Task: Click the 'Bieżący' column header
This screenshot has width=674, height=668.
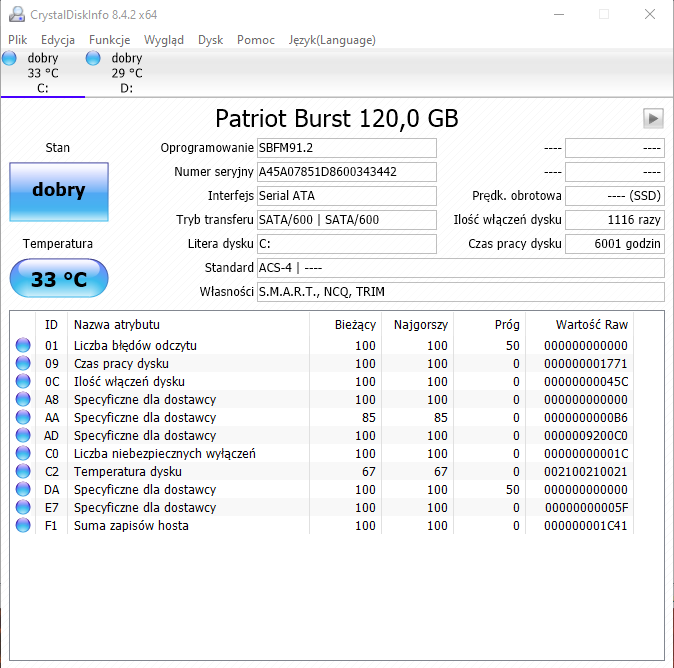Action: (x=345, y=325)
